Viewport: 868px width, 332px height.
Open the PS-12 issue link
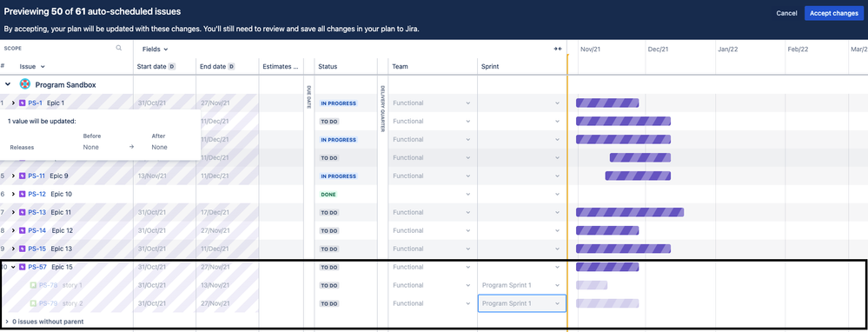(x=37, y=194)
